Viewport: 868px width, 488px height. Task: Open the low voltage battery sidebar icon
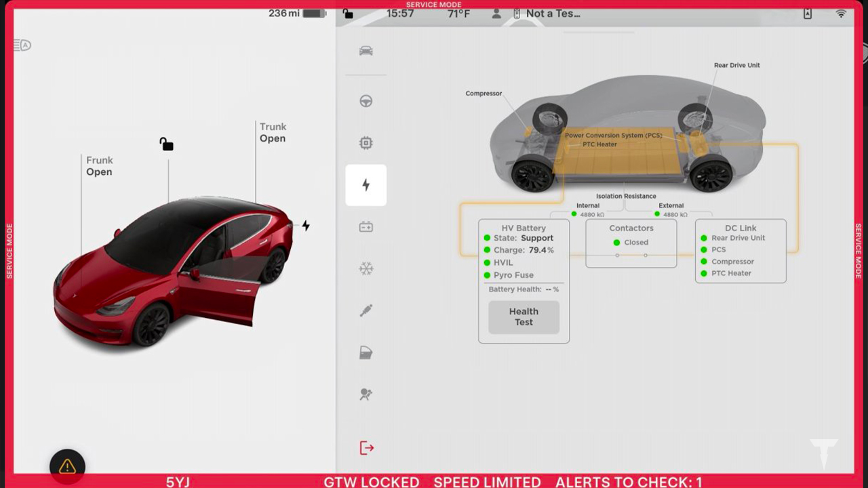point(366,227)
